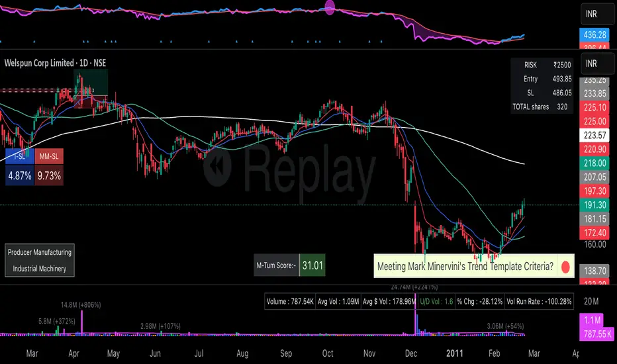Viewport: 617px width, 364px height.
Task: Click the green long-position box above April candles
Action: tap(91, 83)
